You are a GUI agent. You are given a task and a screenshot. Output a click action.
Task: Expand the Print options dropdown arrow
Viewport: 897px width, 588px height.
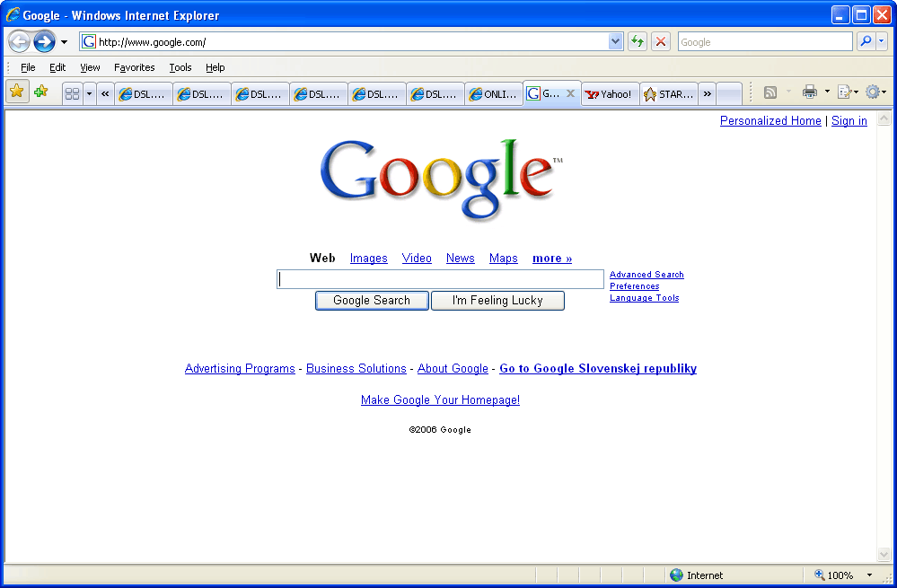click(827, 92)
